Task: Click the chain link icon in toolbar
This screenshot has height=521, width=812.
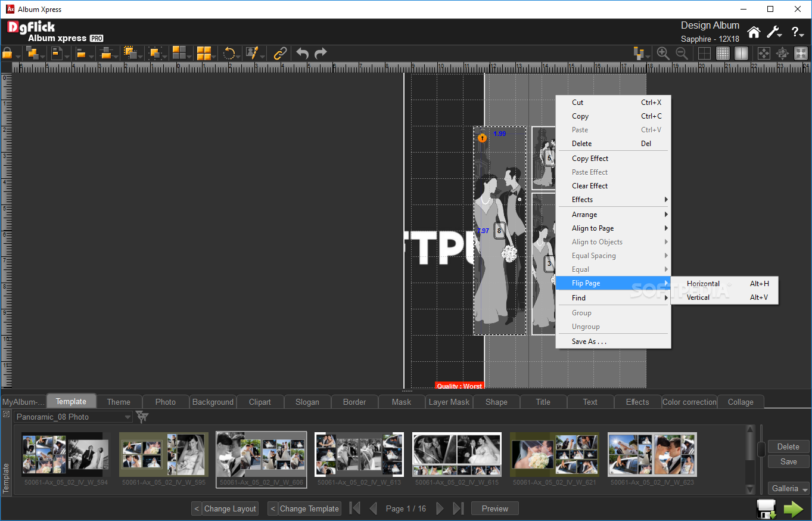Action: (280, 54)
